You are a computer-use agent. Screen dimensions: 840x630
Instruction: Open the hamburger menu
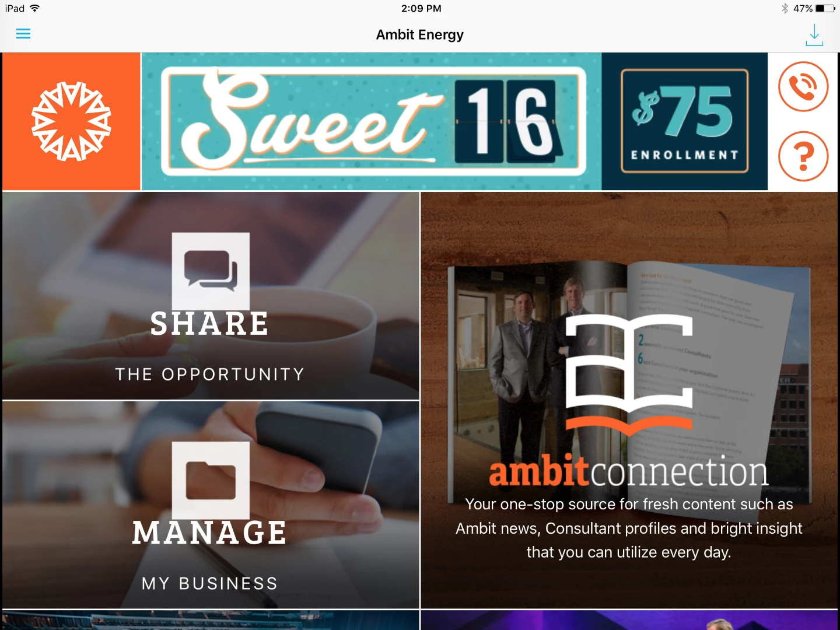click(23, 34)
